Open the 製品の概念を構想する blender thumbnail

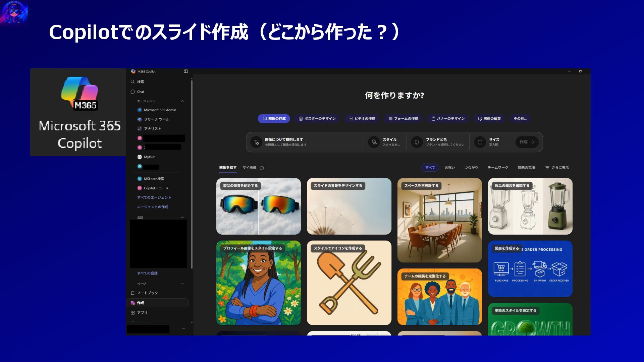530,206
